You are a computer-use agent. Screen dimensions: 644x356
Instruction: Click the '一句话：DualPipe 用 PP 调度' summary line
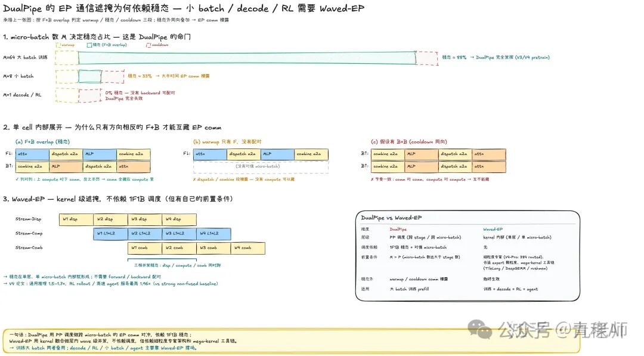100,335
